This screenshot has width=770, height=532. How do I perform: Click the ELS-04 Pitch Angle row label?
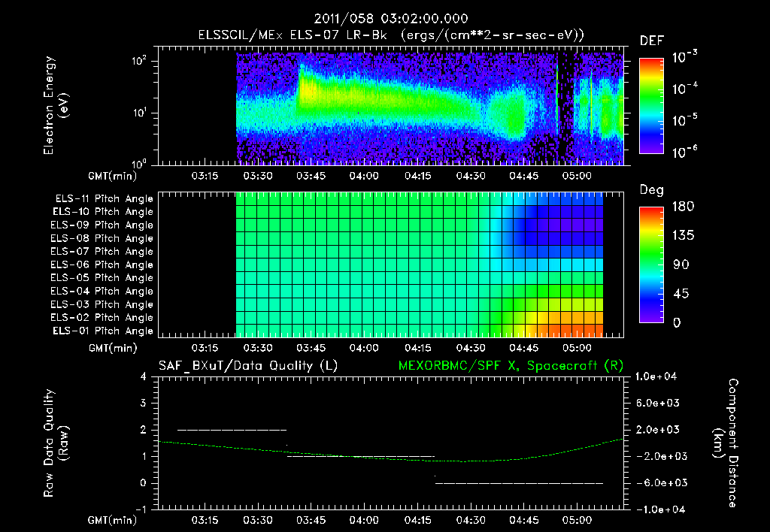[x=102, y=292]
